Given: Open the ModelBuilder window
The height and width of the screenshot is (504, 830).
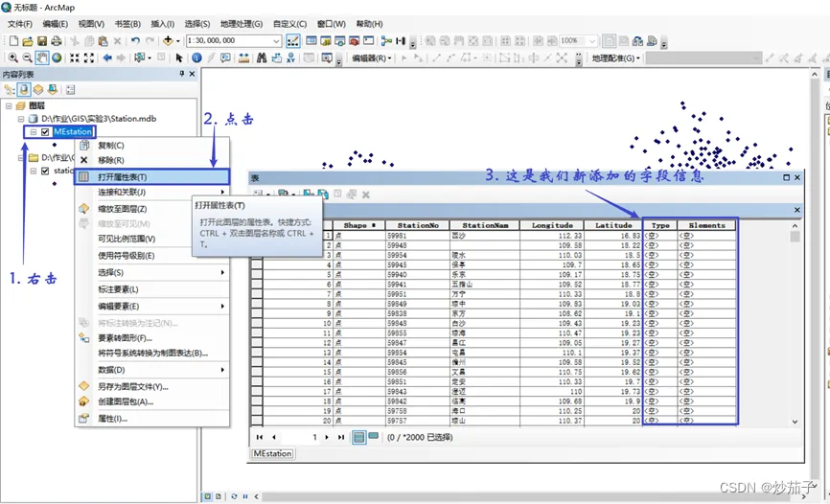Looking at the screenshot, I should tap(386, 41).
